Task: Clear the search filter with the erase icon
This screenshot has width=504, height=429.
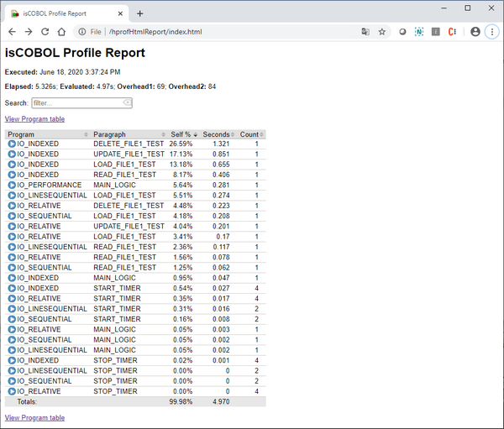Action: (128, 102)
